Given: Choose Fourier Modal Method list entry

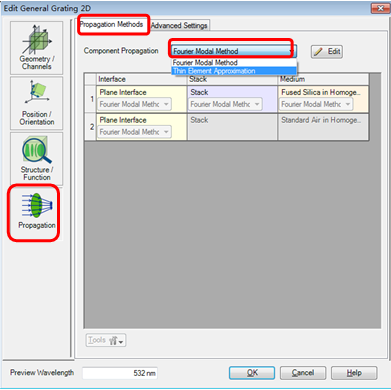Looking at the screenshot, I should [x=234, y=63].
